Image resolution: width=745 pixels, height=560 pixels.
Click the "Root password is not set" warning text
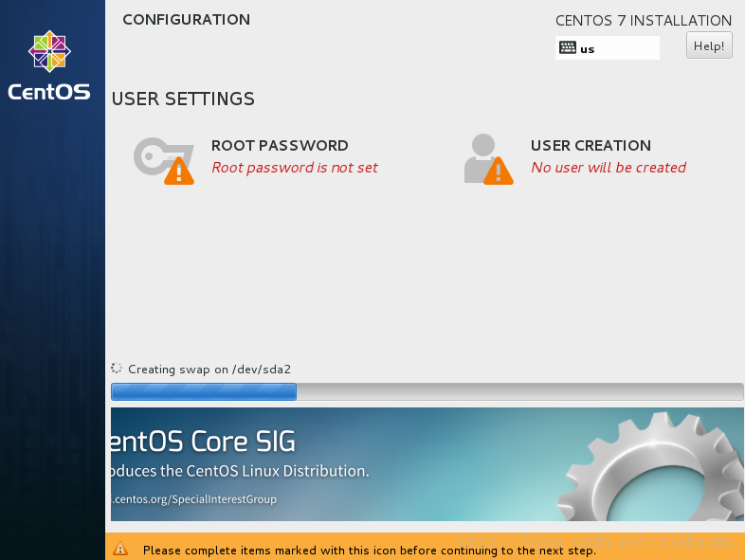[295, 168]
